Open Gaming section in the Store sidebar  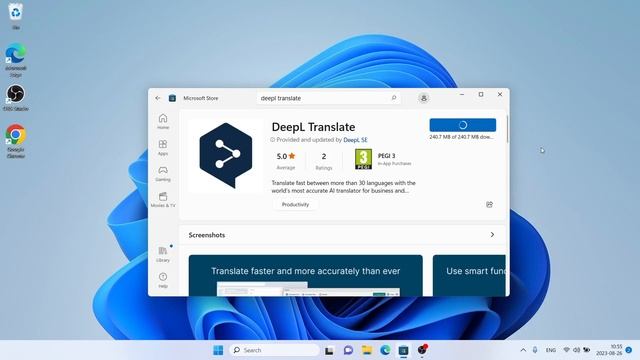click(x=163, y=173)
